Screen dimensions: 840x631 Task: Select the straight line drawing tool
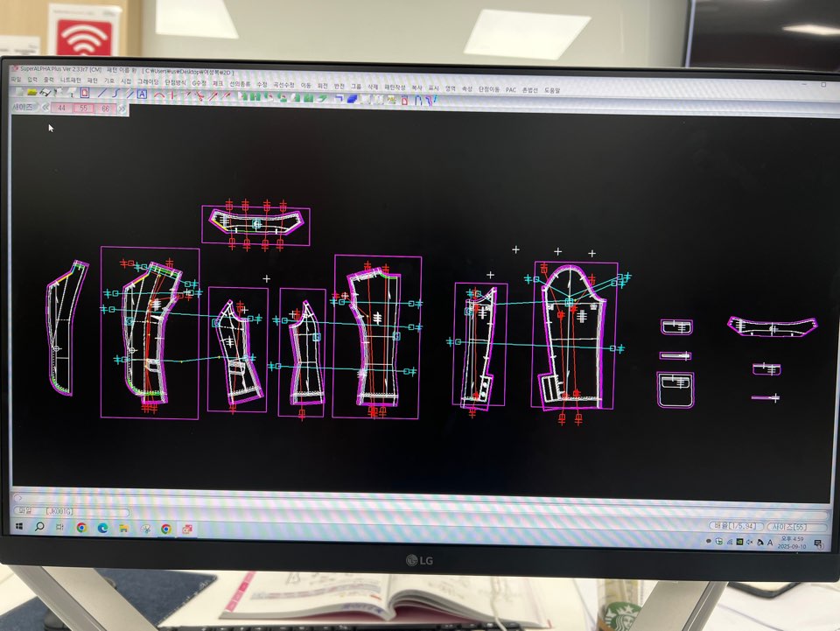(x=101, y=92)
